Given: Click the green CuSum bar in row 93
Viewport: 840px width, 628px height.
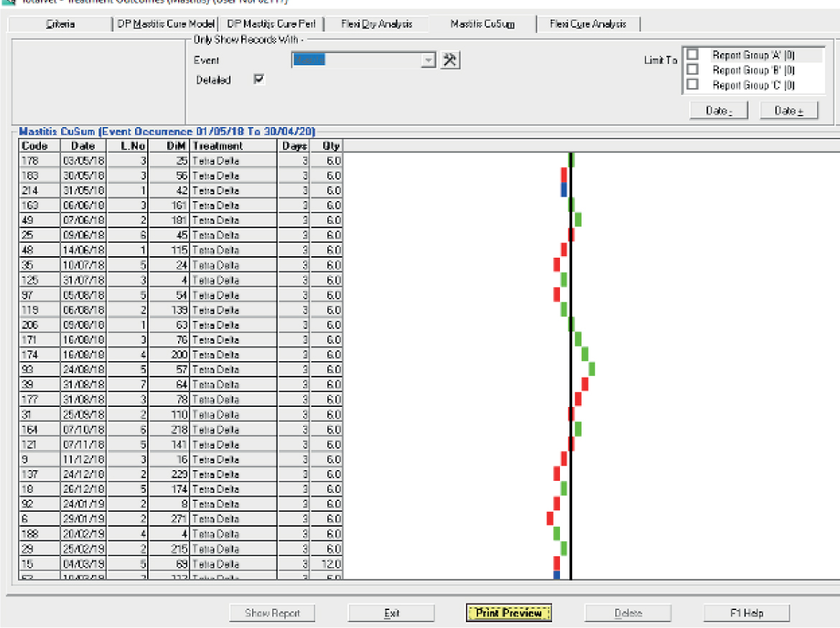Looking at the screenshot, I should [x=592, y=369].
